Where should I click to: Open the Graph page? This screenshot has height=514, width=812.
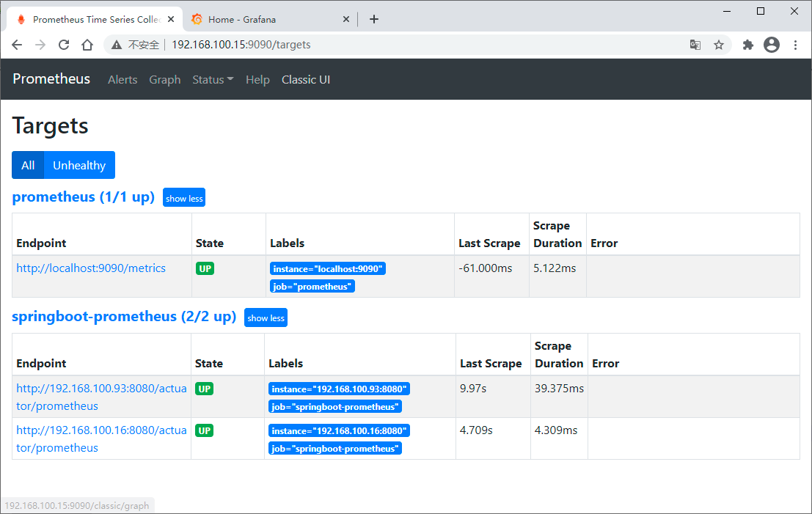[165, 80]
